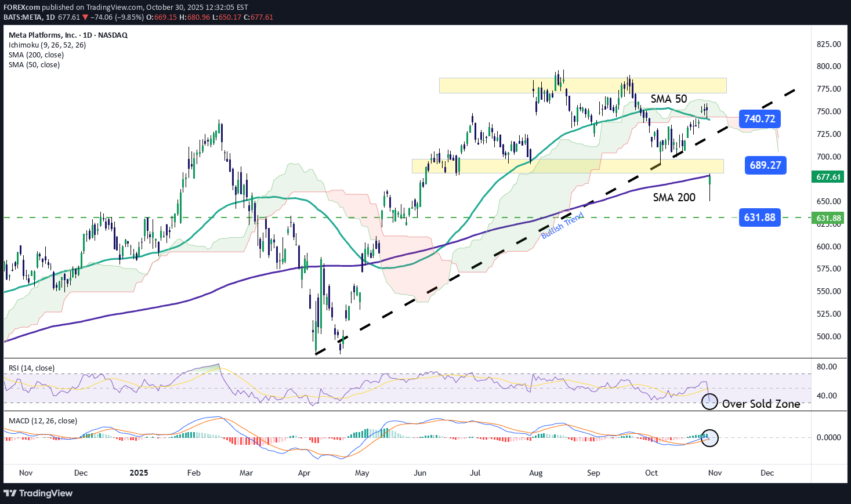Toggle the SMA (50, close) overlay
851x504 pixels.
(x=34, y=64)
